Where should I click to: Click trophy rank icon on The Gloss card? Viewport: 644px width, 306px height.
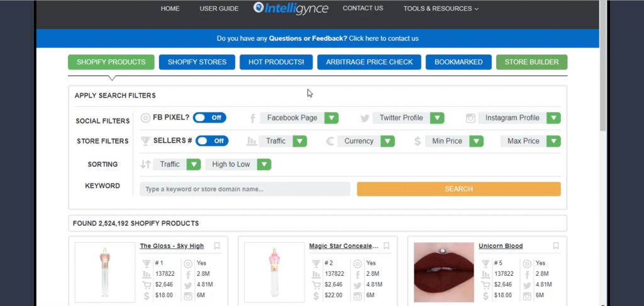147,263
